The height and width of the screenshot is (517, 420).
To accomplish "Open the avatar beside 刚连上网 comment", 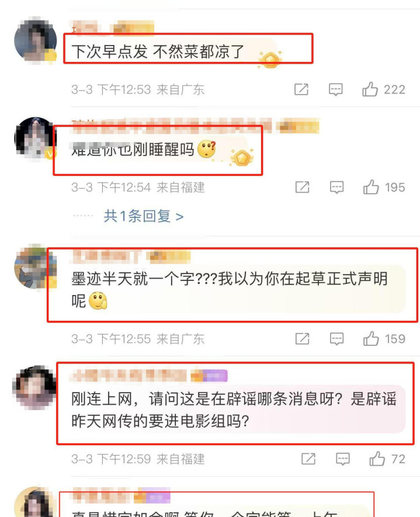I will click(x=34, y=387).
